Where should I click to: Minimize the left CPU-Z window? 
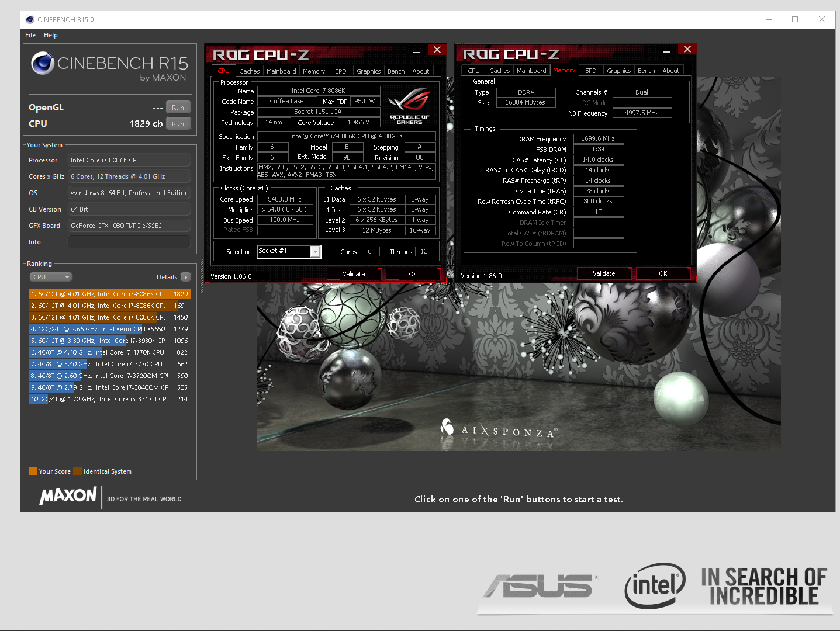pyautogui.click(x=416, y=52)
